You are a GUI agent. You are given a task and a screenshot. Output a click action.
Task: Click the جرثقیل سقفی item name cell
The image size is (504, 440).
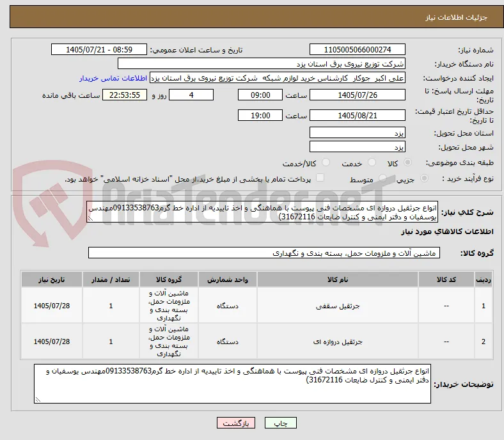pyautogui.click(x=338, y=305)
